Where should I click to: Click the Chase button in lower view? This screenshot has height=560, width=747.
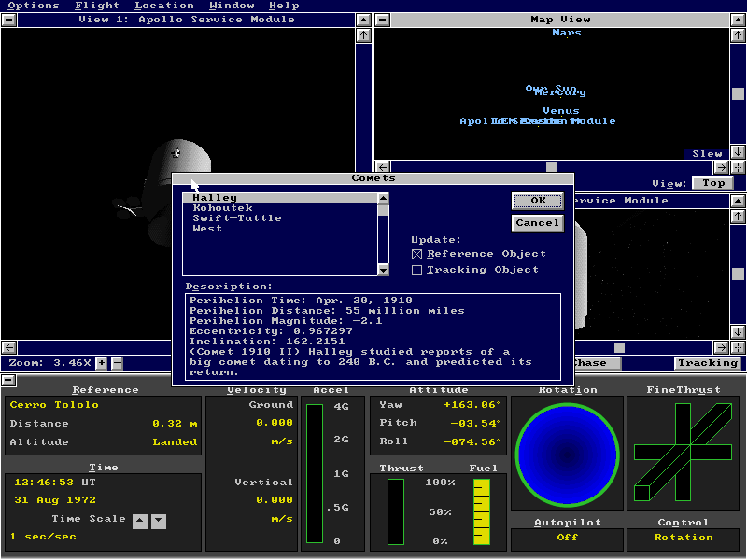coord(598,363)
